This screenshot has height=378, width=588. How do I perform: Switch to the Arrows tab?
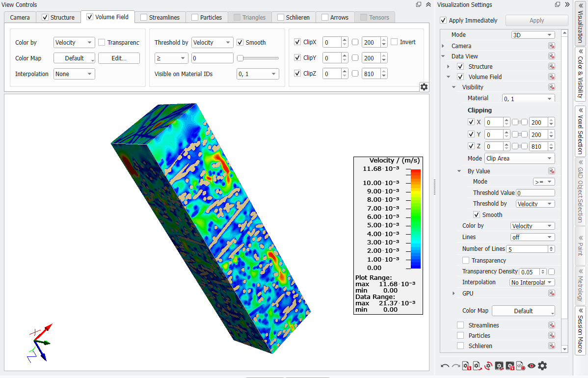click(335, 17)
